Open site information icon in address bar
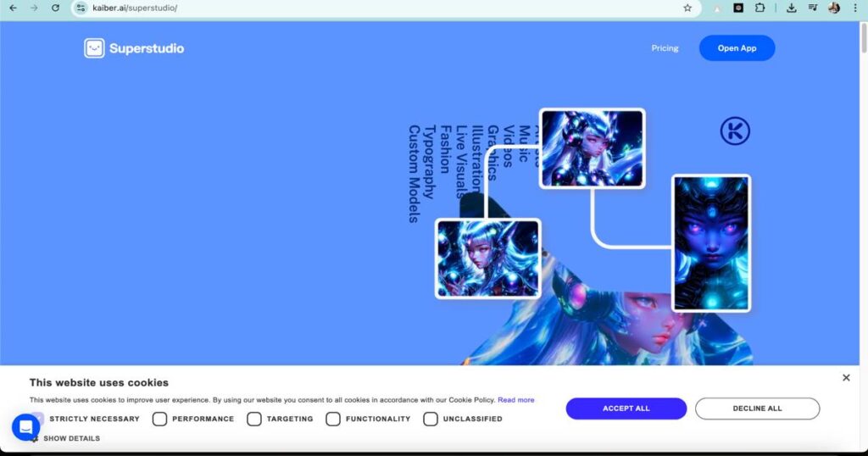 [x=81, y=8]
